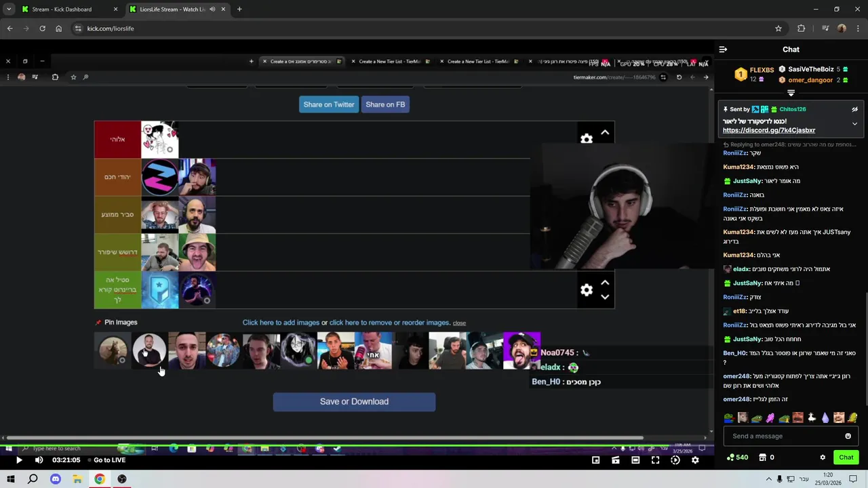Mute the stream volume
Viewport: 868px width, 488px height.
(39, 460)
